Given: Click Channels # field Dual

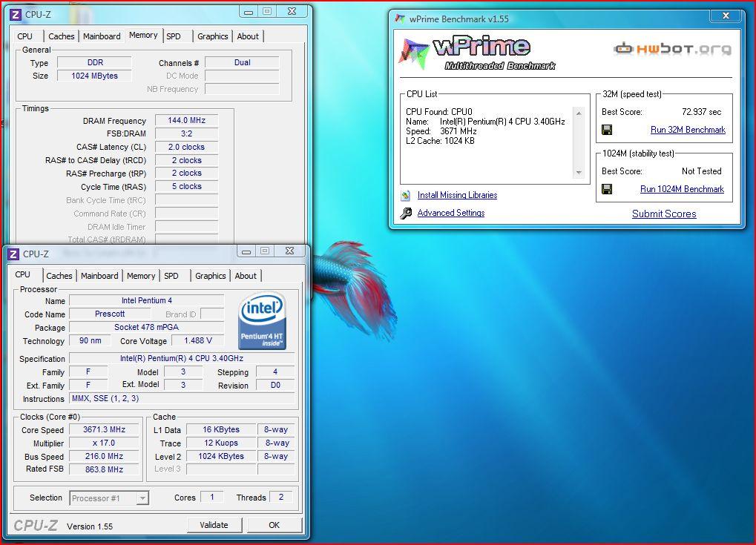Looking at the screenshot, I should click(x=242, y=62).
